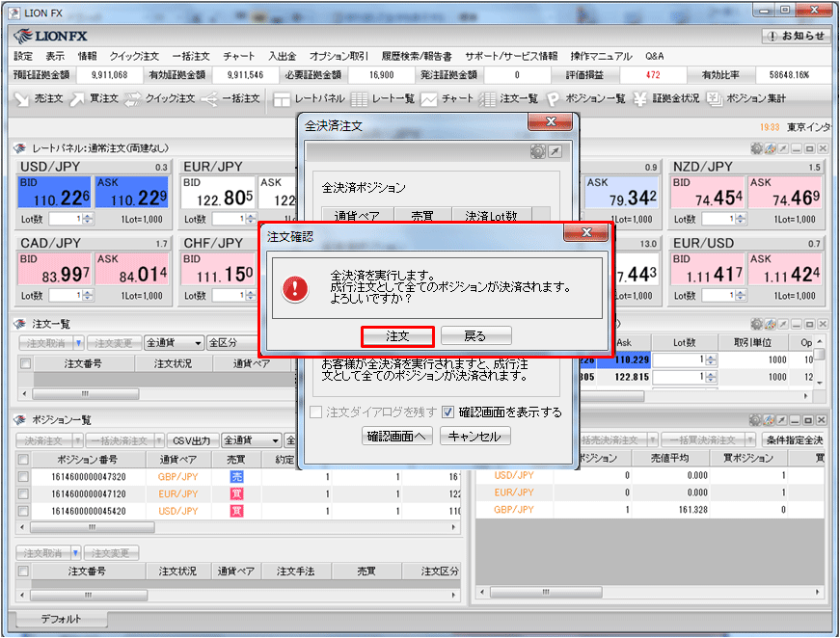Open the 入出金 menu

(282, 56)
